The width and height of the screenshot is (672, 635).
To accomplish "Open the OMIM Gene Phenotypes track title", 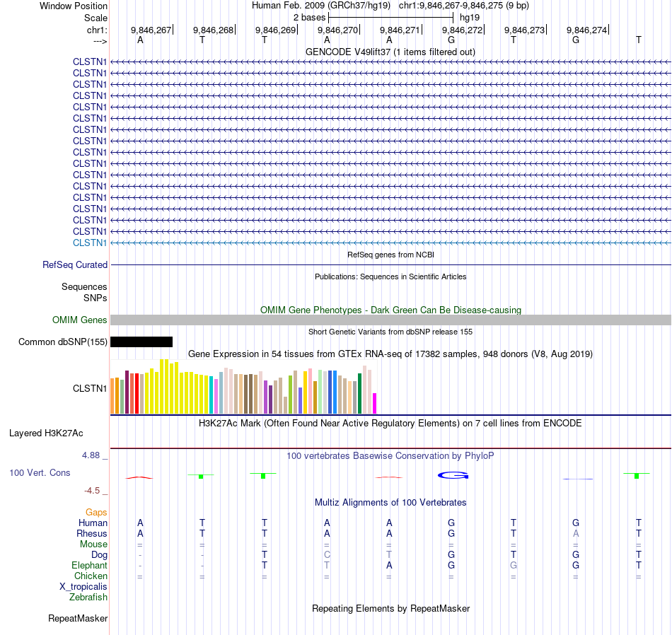I will [x=390, y=310].
